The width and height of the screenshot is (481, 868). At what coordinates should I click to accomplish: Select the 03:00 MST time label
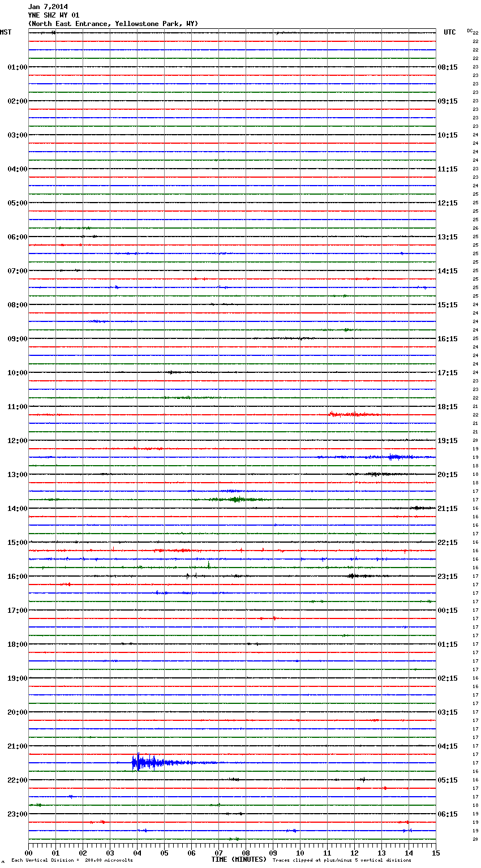[x=18, y=135]
